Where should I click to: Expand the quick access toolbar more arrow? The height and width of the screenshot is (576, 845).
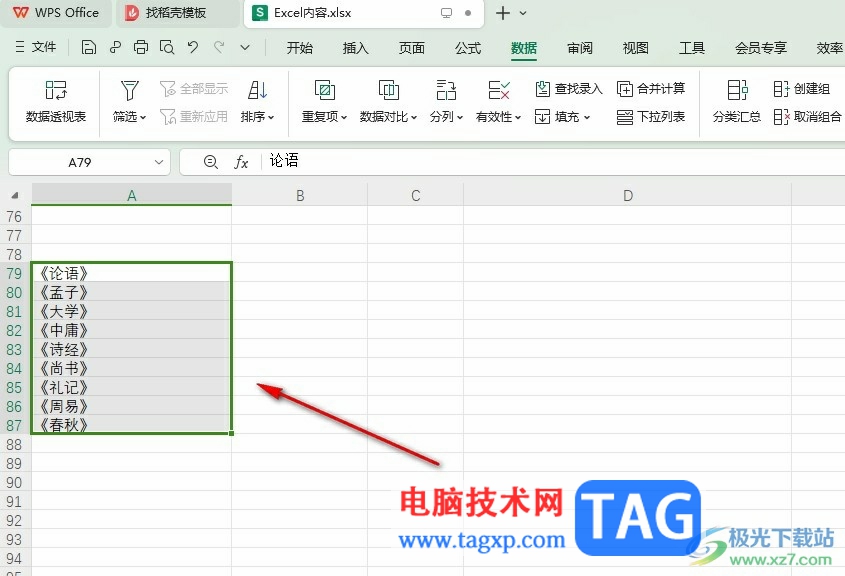[245, 47]
